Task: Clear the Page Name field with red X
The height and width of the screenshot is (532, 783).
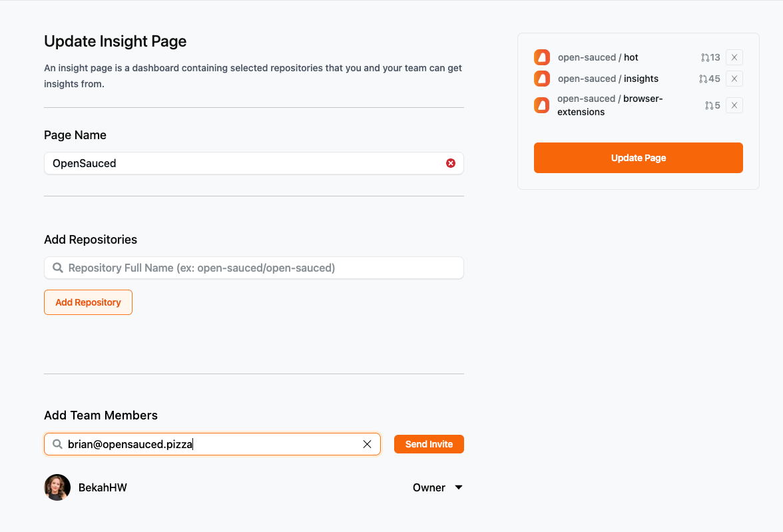Action: click(x=450, y=163)
